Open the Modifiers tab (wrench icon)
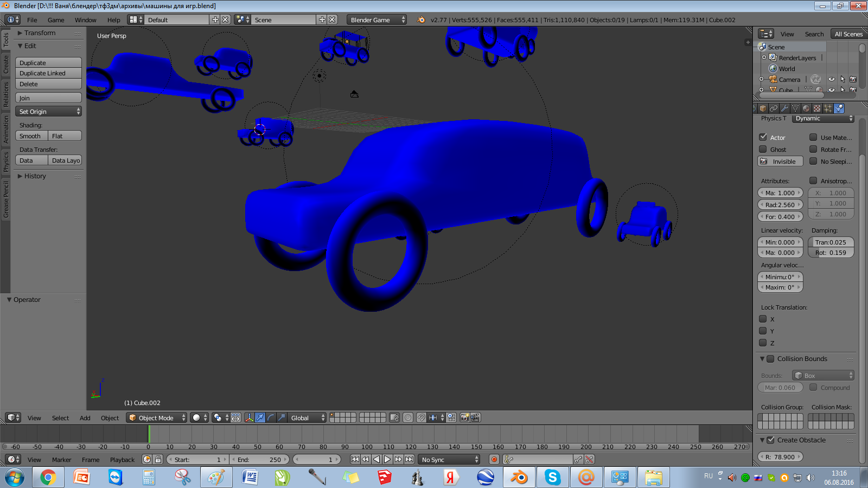The width and height of the screenshot is (868, 488). (785, 109)
